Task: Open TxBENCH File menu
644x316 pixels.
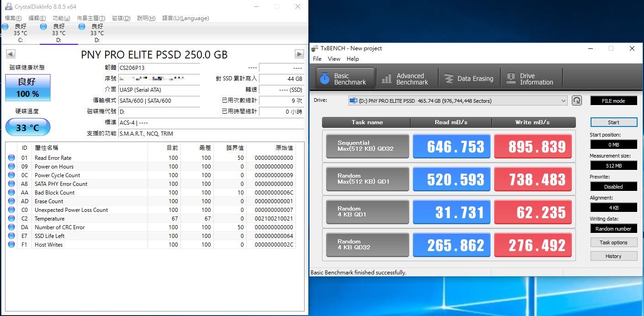Action: point(317,59)
